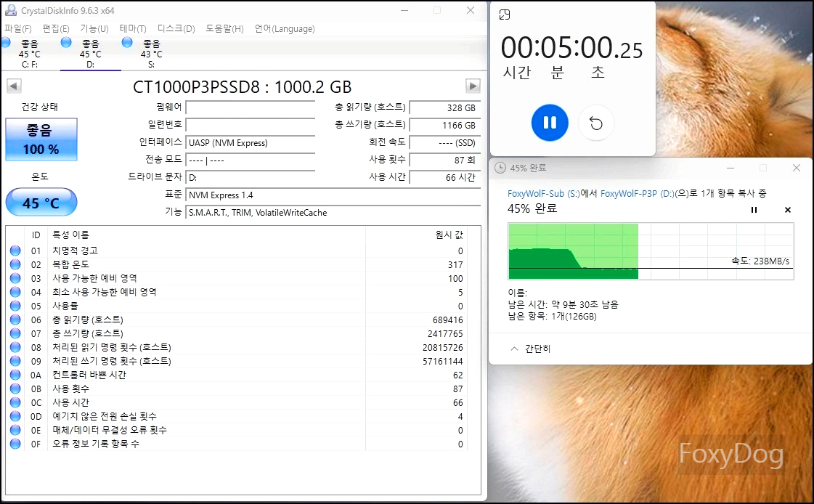Click status icon for 치명적 경고 row
This screenshot has height=504, width=814.
point(15,251)
